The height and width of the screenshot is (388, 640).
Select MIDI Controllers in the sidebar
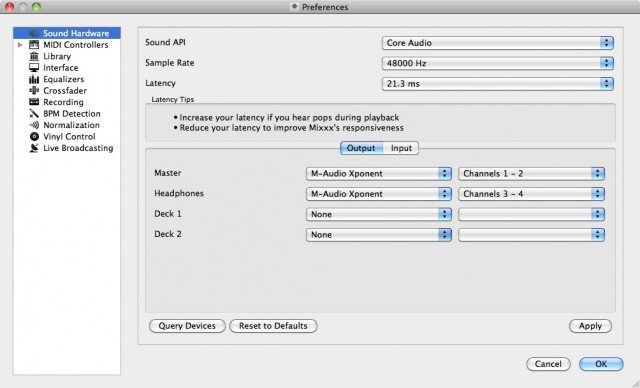click(x=76, y=45)
